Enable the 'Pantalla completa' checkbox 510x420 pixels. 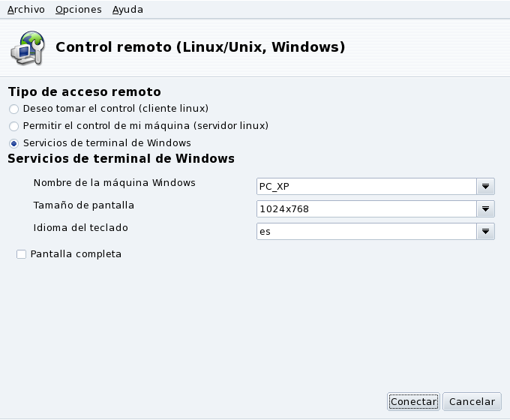[21, 255]
